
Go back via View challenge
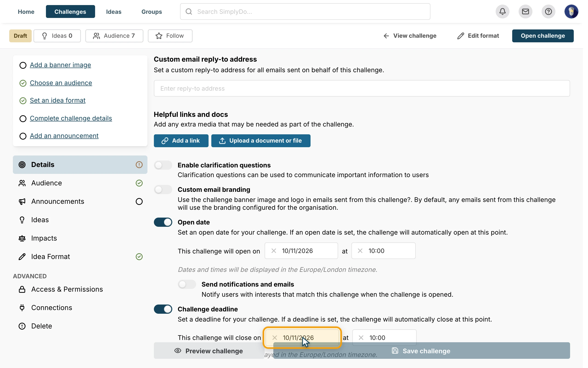click(x=410, y=36)
